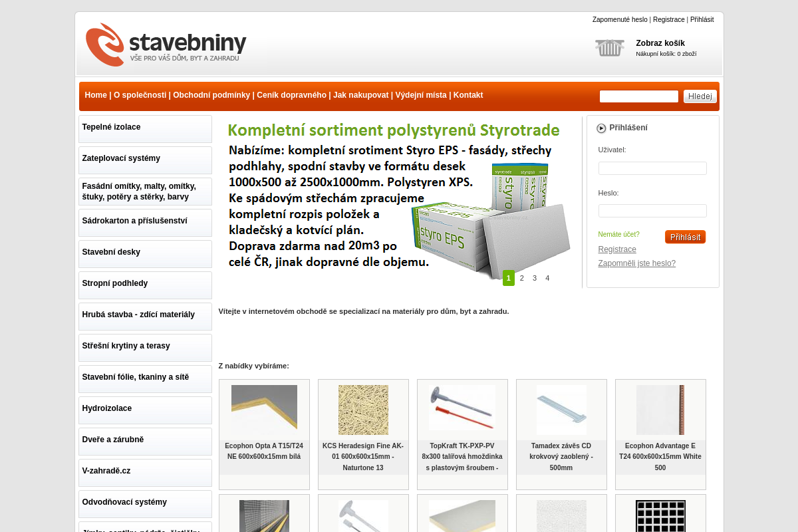This screenshot has height=532, width=798.
Task: Open V-zahradě.cz category
Action: [x=145, y=473]
